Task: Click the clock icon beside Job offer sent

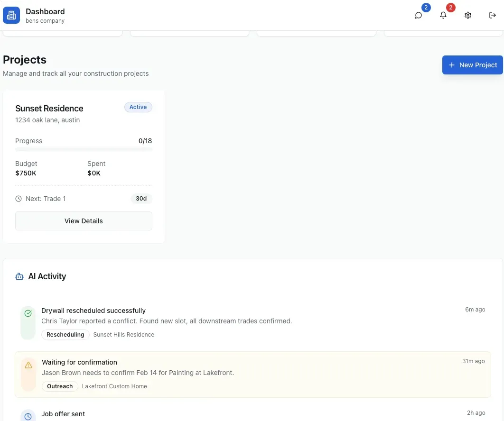Action: tap(28, 417)
